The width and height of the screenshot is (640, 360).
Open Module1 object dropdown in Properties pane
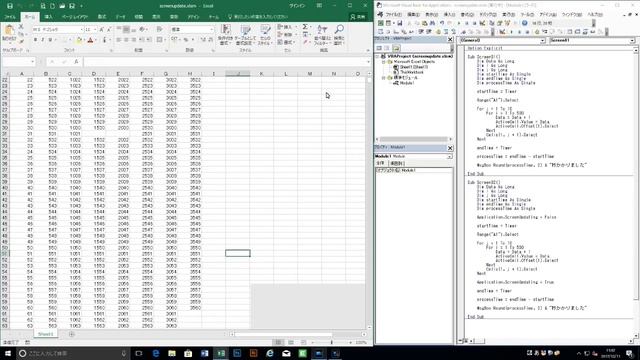coord(449,156)
